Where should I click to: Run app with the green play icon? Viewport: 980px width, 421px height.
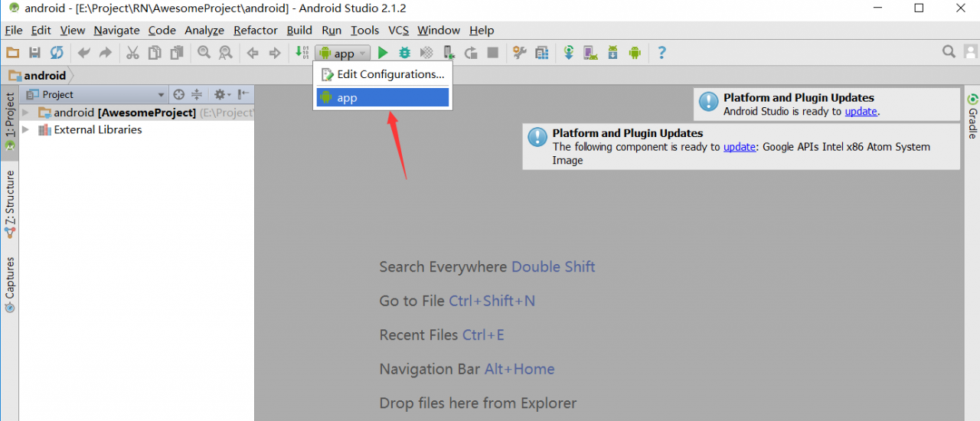[x=383, y=53]
